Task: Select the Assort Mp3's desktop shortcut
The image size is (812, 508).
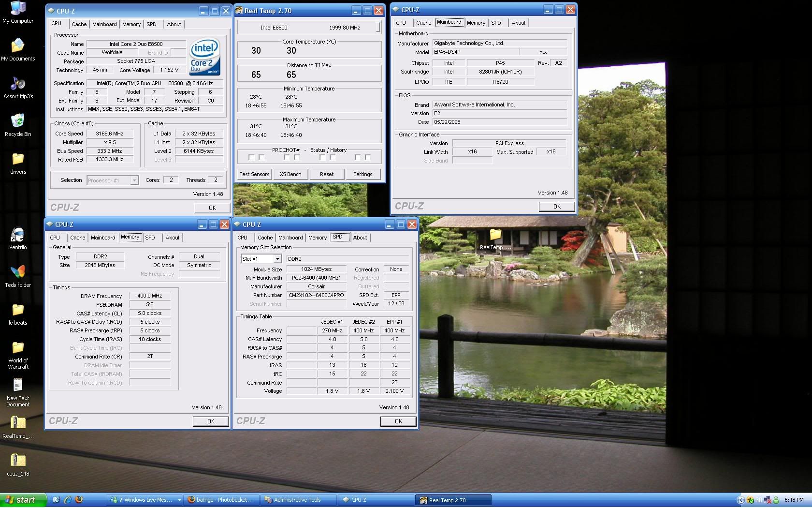Action: (18, 88)
